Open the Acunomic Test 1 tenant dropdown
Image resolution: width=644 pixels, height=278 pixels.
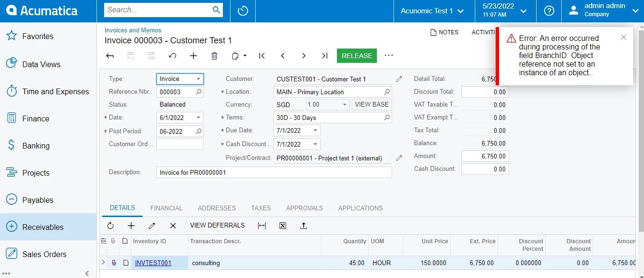pyautogui.click(x=433, y=10)
